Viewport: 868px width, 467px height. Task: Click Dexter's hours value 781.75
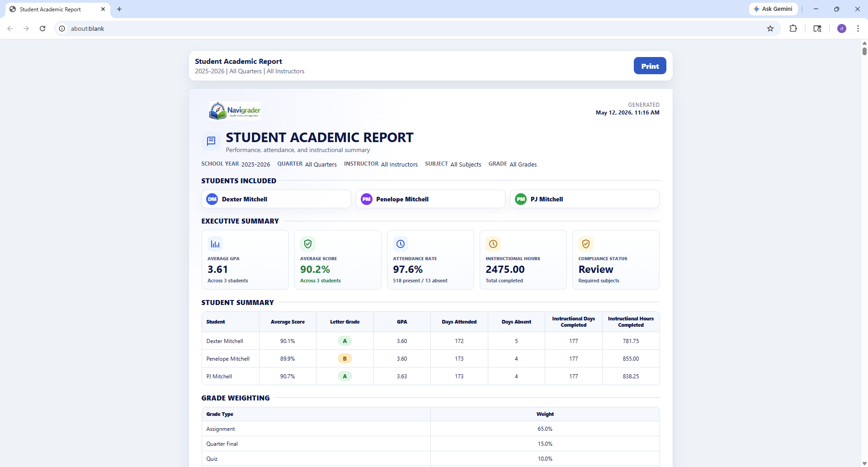(x=631, y=341)
